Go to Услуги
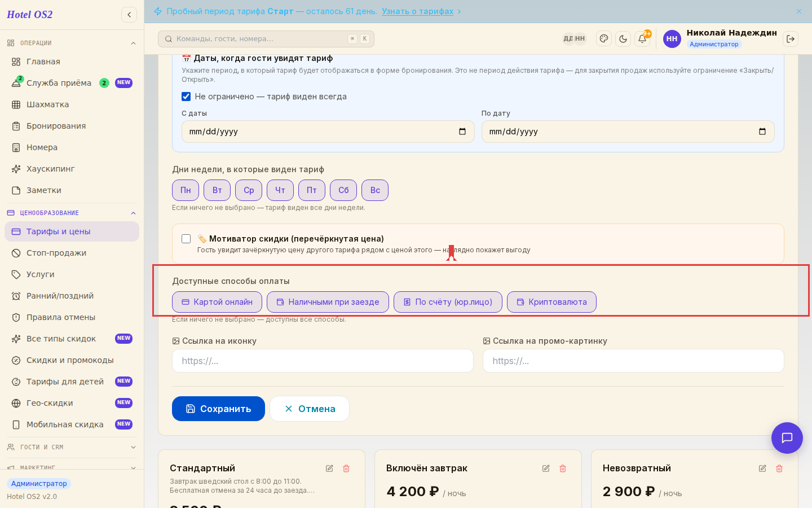This screenshot has width=812, height=508. coord(72,274)
